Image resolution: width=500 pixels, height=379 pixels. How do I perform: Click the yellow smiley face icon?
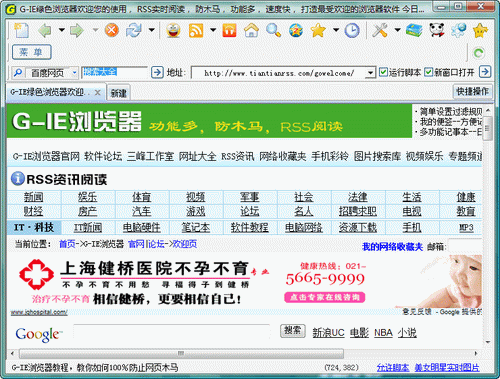173,30
